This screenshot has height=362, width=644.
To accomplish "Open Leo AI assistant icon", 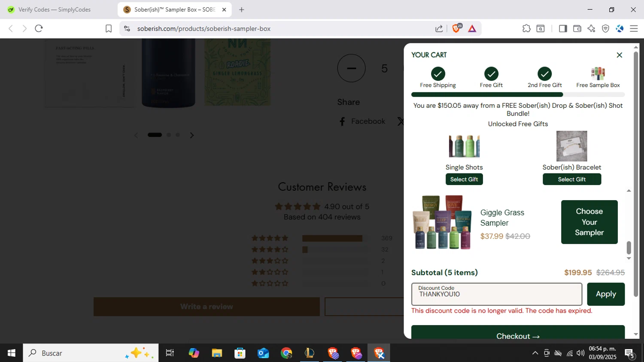I will 591,29.
